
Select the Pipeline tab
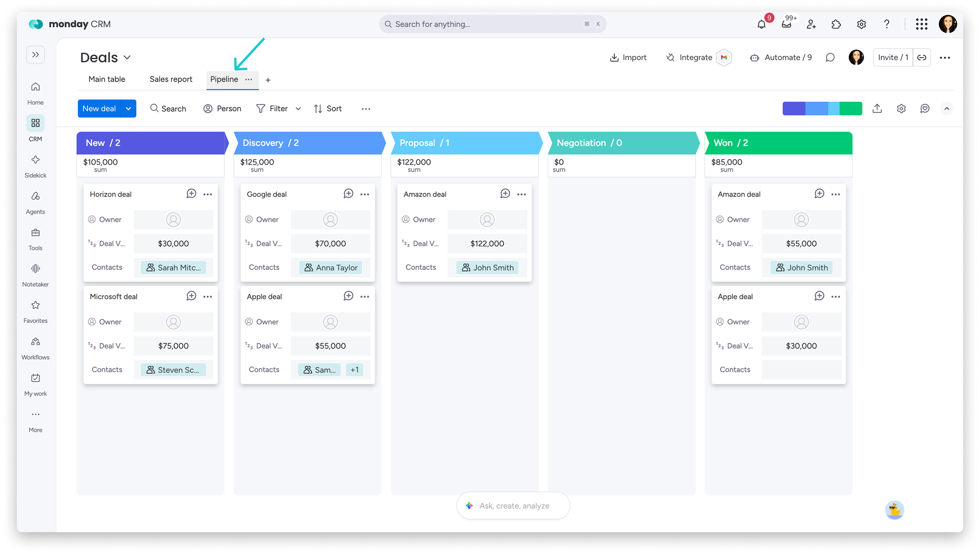pyautogui.click(x=224, y=79)
